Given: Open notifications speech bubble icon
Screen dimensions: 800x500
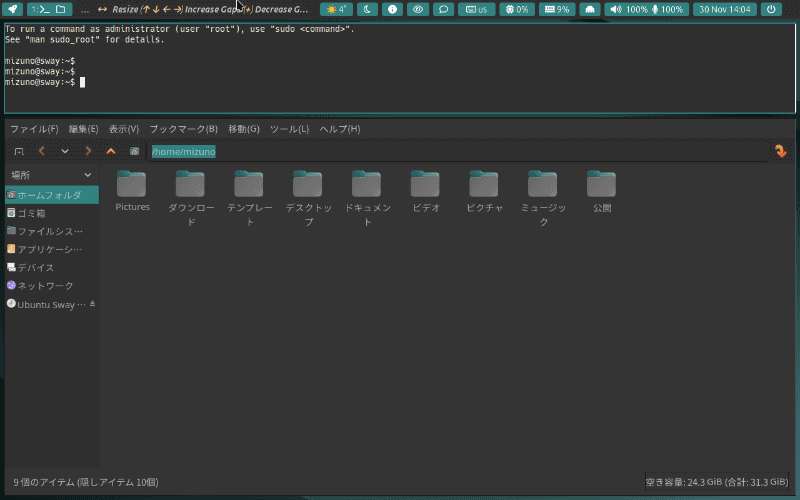Looking at the screenshot, I should 443,9.
